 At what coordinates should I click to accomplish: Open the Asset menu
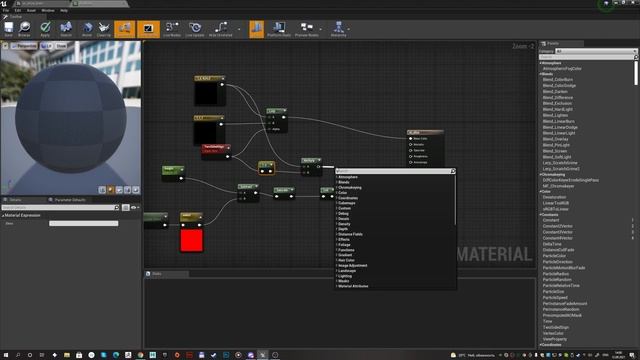pos(31,10)
